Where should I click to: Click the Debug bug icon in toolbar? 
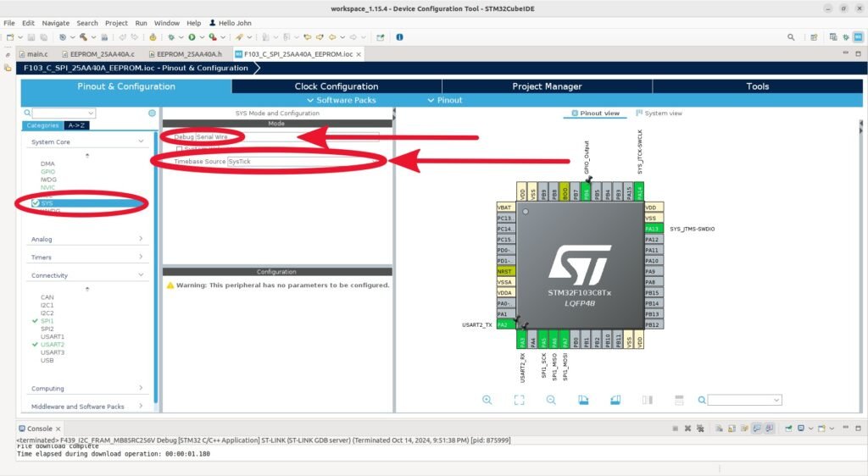pos(171,37)
